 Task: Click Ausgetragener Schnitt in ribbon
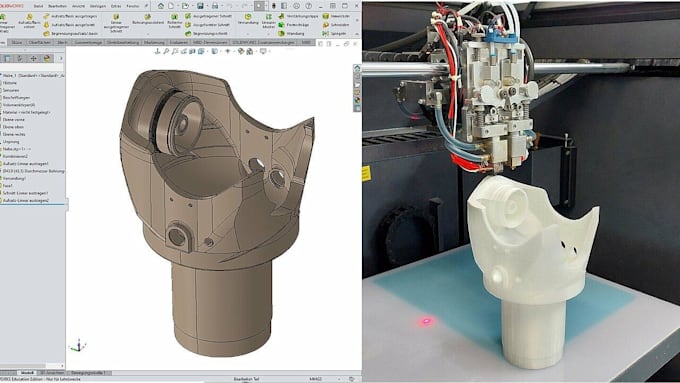(x=208, y=16)
